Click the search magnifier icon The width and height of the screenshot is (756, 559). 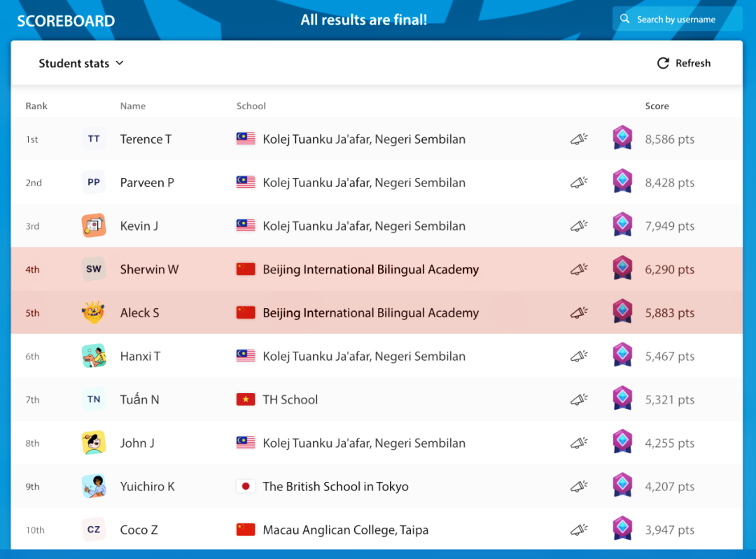tap(625, 19)
